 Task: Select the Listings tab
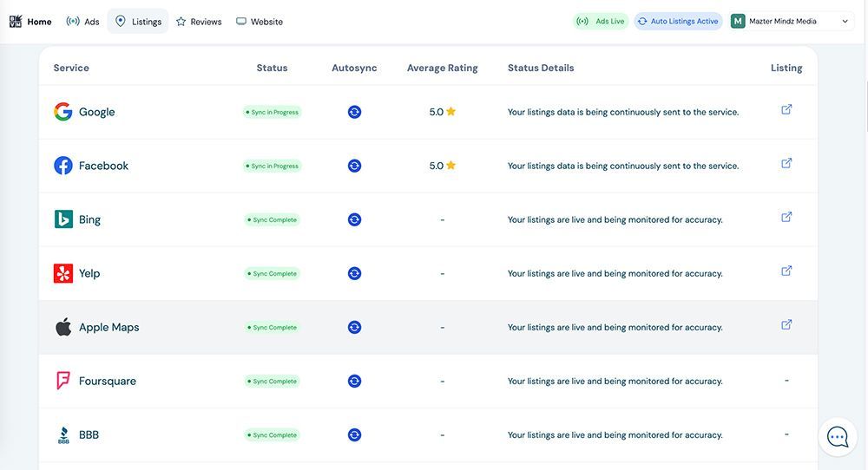(138, 22)
